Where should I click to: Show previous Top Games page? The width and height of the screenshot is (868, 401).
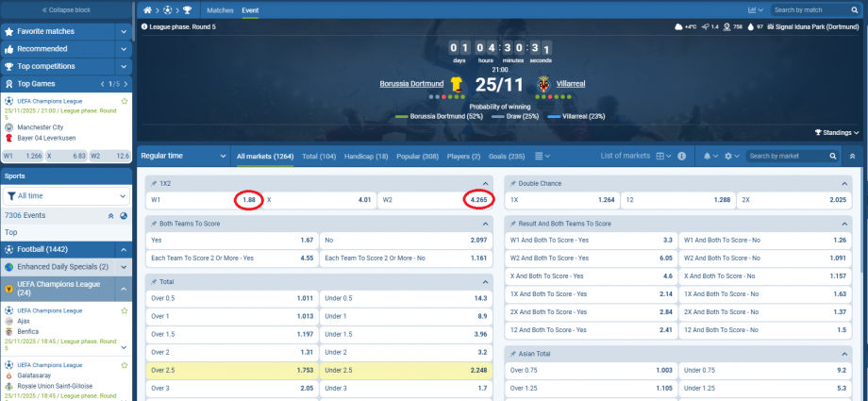(x=103, y=84)
